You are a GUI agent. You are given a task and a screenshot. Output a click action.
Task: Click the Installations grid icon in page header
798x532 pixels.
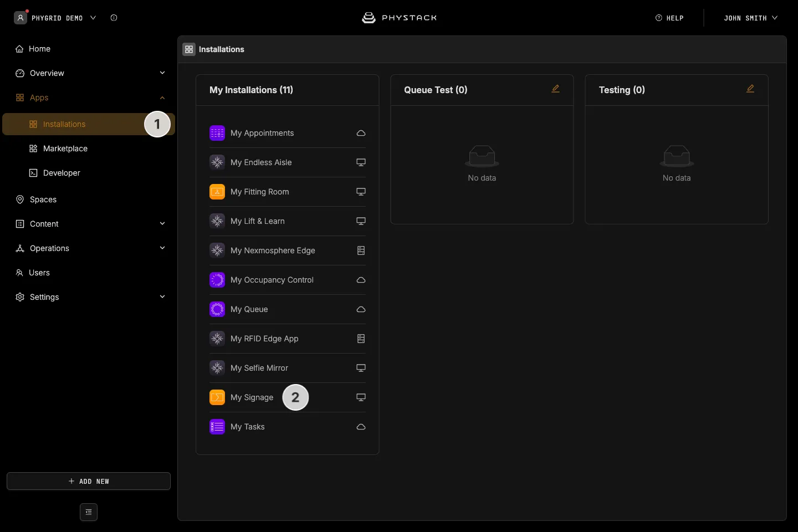(x=189, y=49)
